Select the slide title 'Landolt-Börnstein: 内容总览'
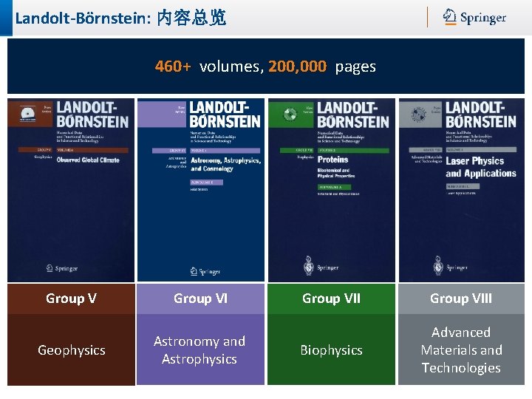 [x=120, y=18]
